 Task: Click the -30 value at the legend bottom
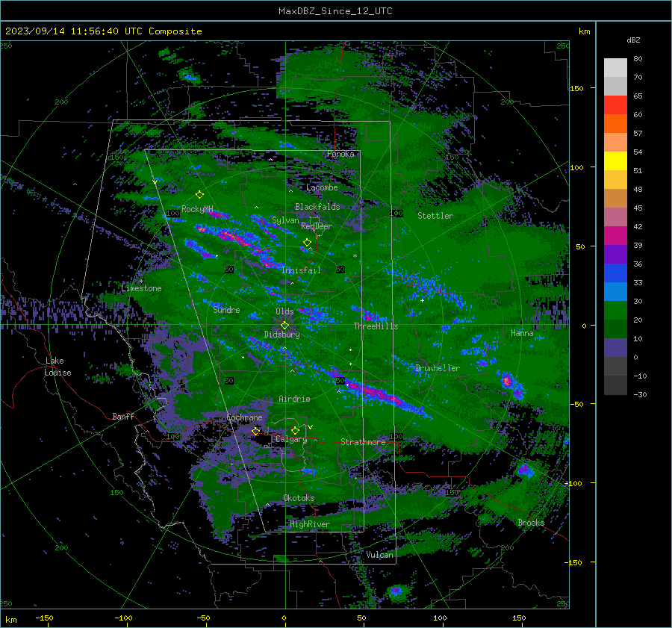click(640, 394)
